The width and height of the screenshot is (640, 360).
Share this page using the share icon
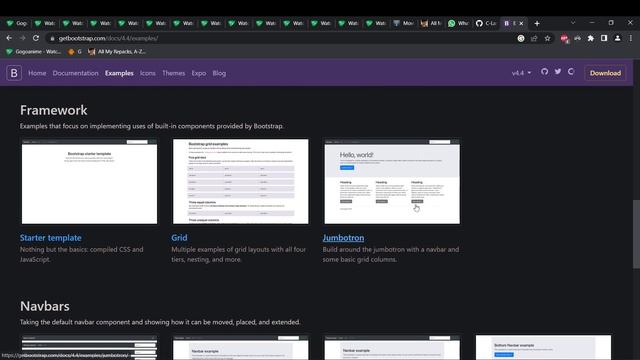[534, 38]
